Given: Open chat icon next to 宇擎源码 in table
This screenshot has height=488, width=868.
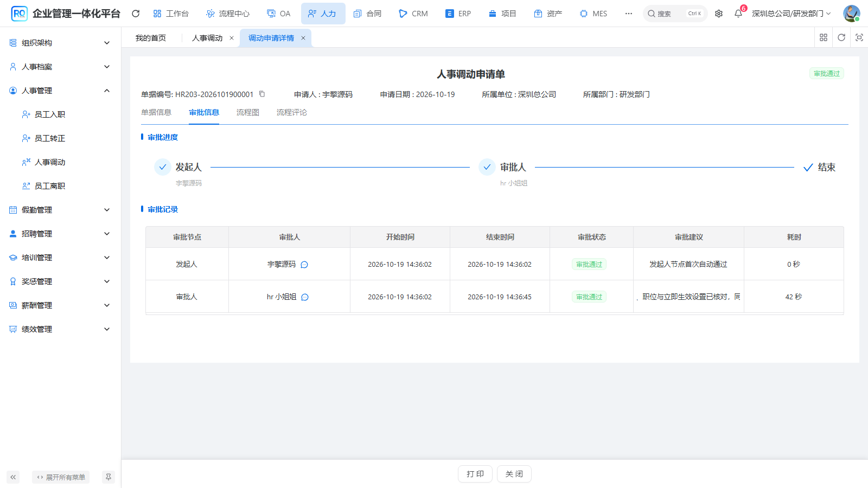Looking at the screenshot, I should [x=304, y=265].
